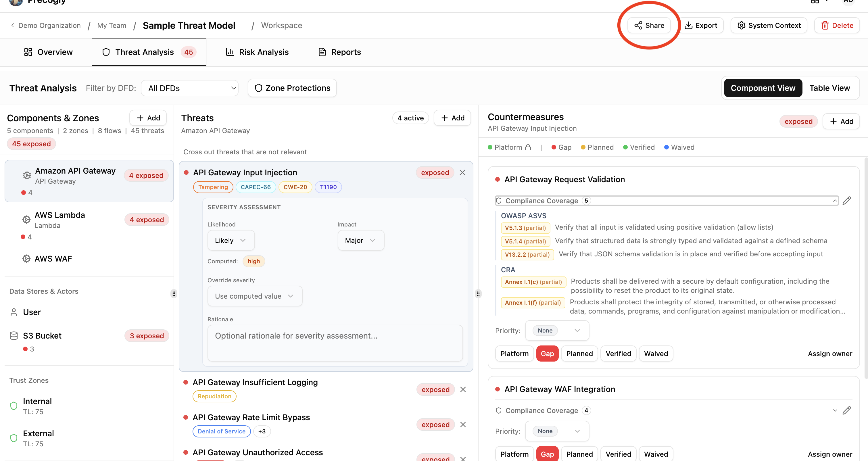Click the External zone shield icon
Viewport: 868px width, 461px height.
click(x=14, y=438)
